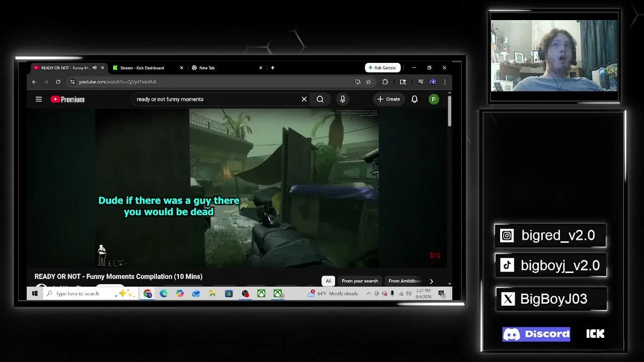Open the YouTube guide hamburger menu
This screenshot has width=644, height=362.
pyautogui.click(x=39, y=100)
